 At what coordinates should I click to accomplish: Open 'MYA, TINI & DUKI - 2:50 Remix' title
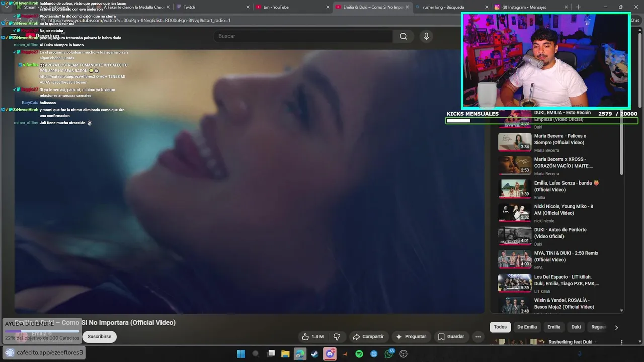coord(566,256)
